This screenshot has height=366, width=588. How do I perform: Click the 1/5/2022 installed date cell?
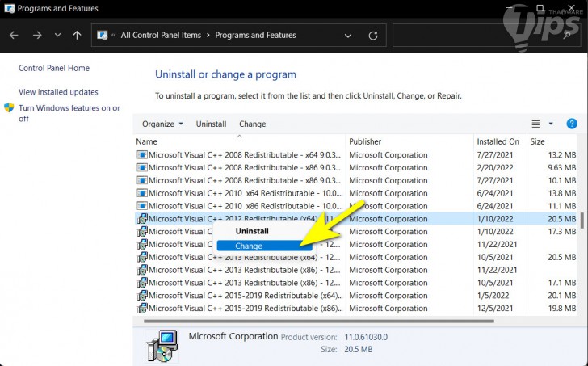493,296
